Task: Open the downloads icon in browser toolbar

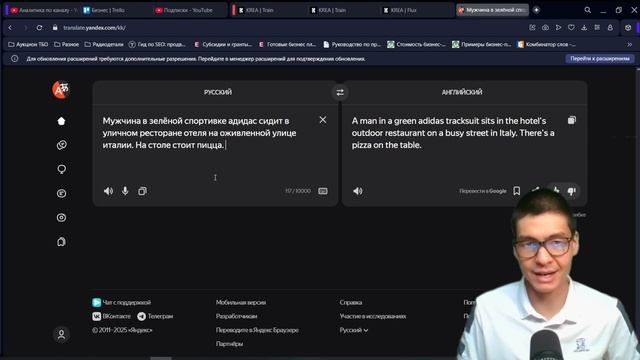Action: 584,28
